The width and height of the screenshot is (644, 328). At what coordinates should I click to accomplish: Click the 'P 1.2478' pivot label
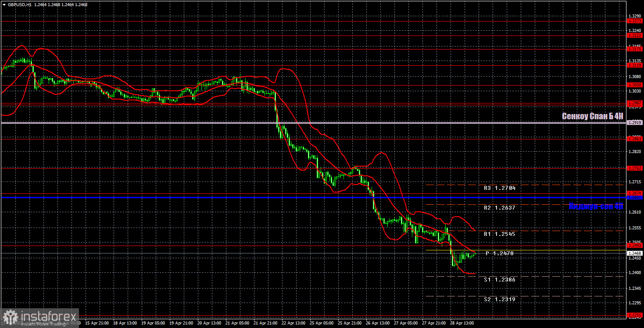tap(500, 253)
